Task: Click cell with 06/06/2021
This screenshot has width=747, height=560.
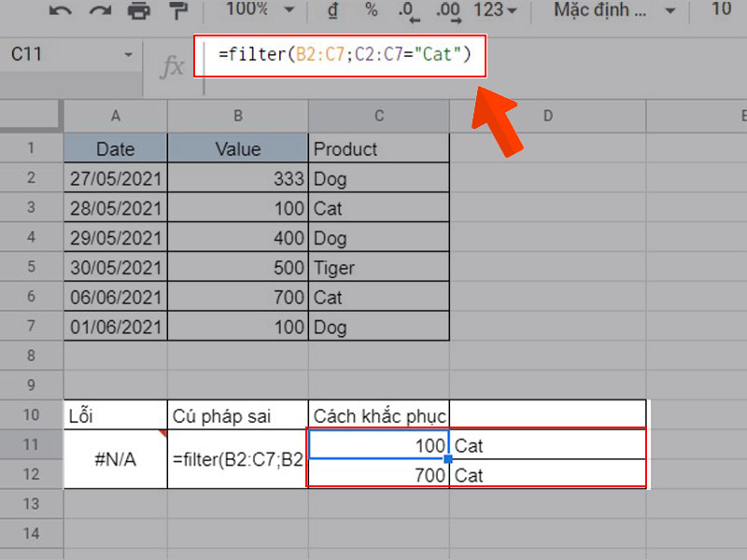Action: click(x=115, y=297)
